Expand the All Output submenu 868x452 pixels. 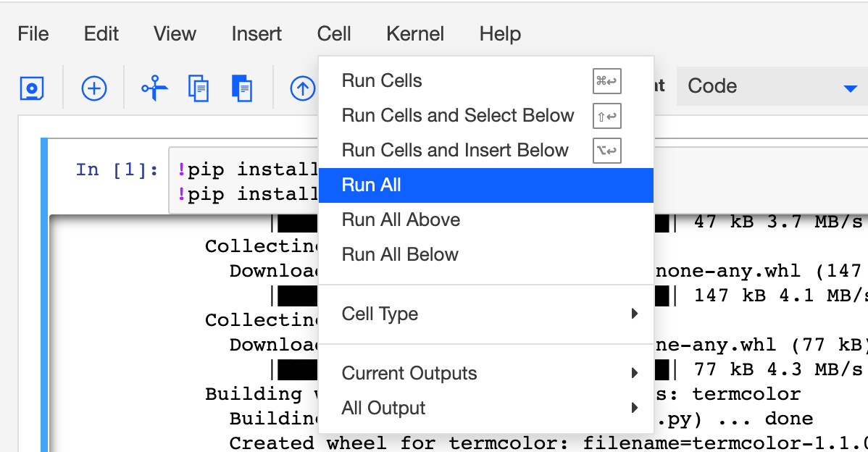coord(486,409)
